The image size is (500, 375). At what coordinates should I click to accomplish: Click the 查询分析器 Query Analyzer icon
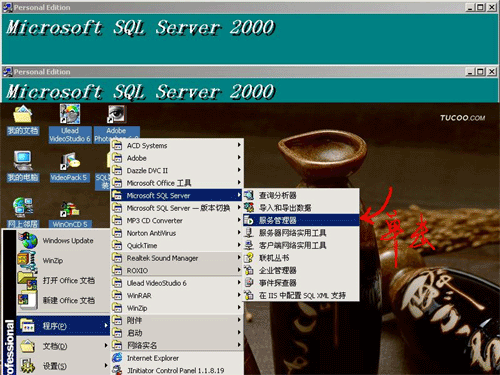(x=249, y=195)
